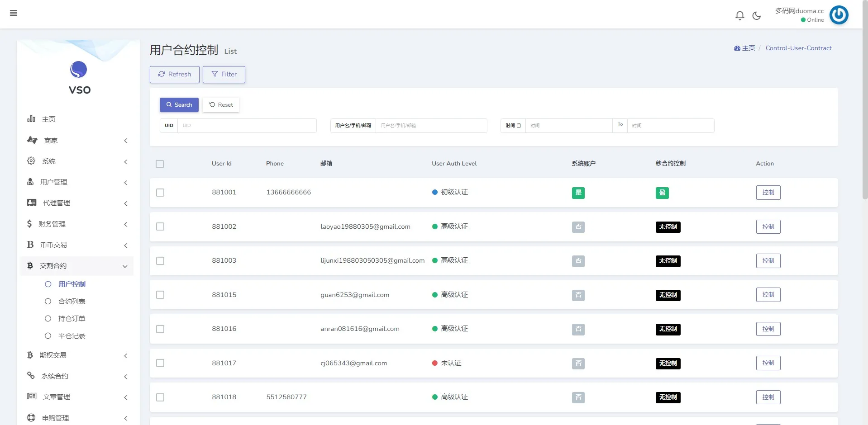Click the user avatar power icon
This screenshot has height=425, width=868.
coord(839,15)
